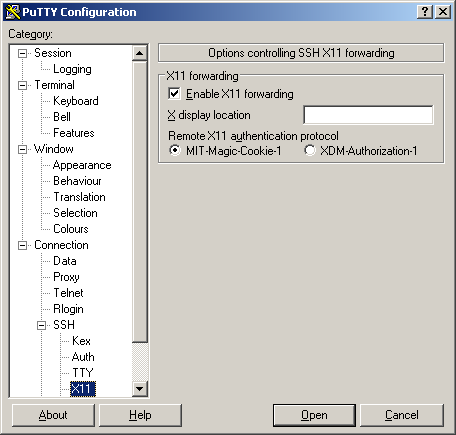Go to Logging settings
Screen dimensions: 456x435
click(72, 69)
